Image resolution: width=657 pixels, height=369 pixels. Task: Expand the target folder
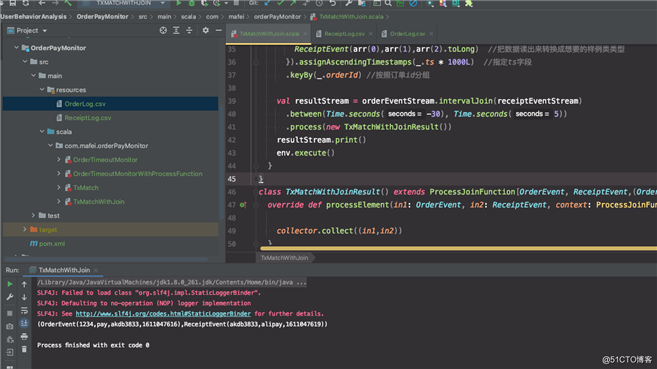pos(25,230)
